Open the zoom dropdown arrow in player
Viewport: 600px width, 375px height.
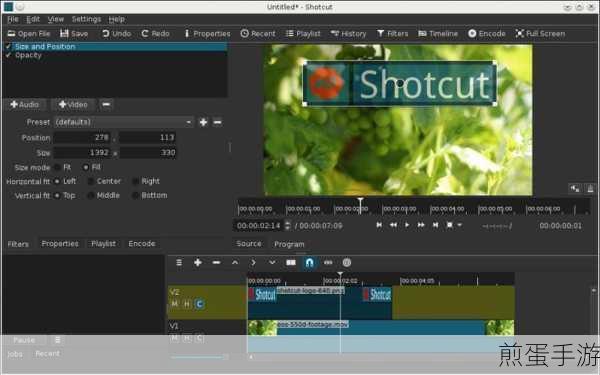click(460, 225)
